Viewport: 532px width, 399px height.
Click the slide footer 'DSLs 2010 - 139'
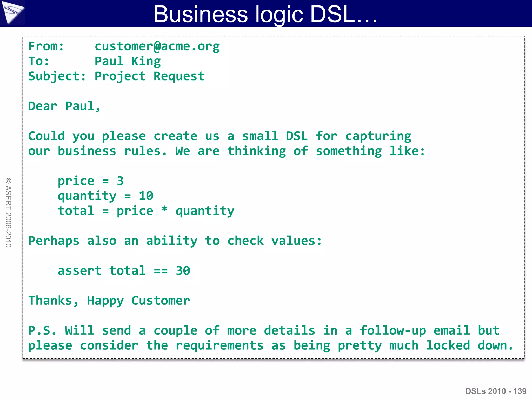496,391
